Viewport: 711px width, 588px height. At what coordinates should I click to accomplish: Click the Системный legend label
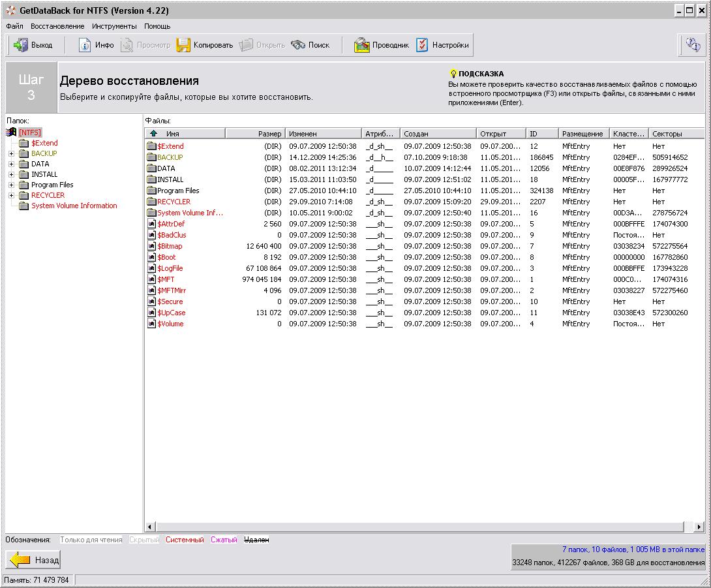coord(185,540)
